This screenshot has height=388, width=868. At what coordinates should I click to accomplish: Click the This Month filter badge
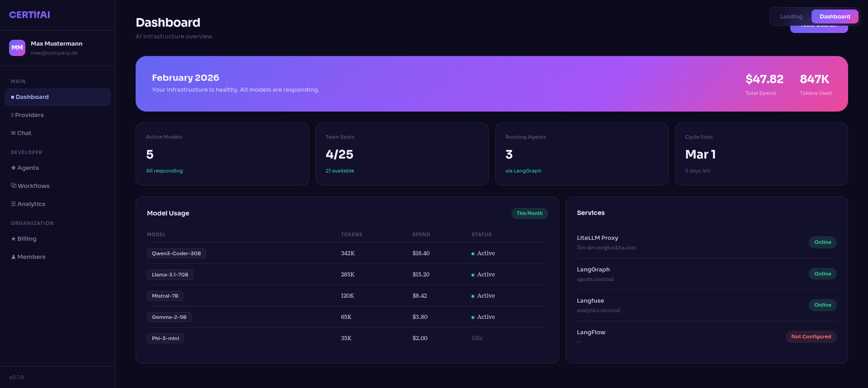(529, 213)
